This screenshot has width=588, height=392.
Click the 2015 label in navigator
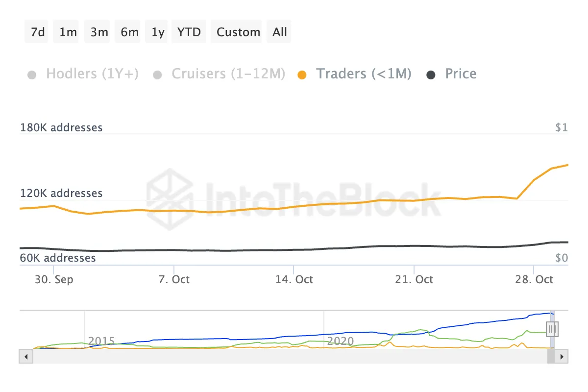click(x=101, y=341)
